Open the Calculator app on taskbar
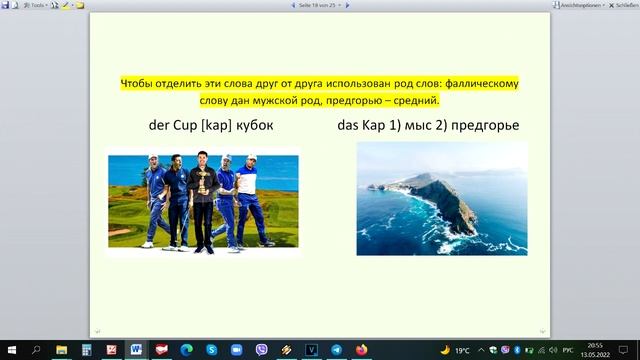The height and width of the screenshot is (360, 640). (x=87, y=350)
